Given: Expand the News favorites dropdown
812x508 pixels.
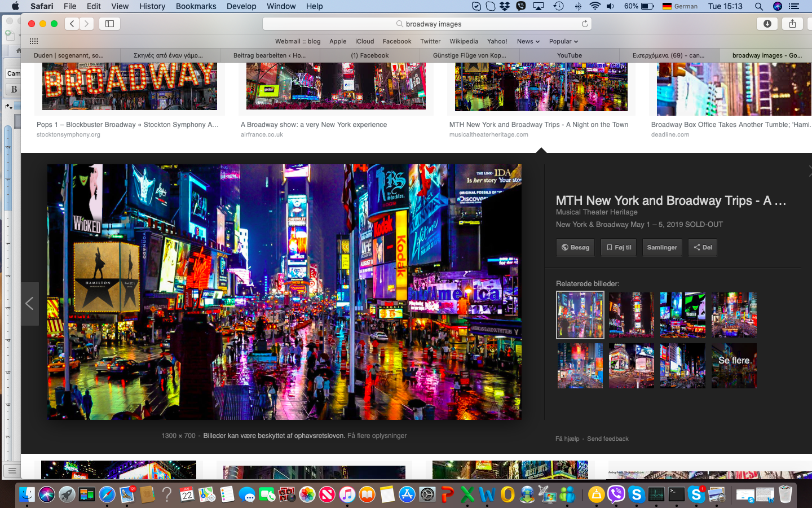Looking at the screenshot, I should pos(528,41).
